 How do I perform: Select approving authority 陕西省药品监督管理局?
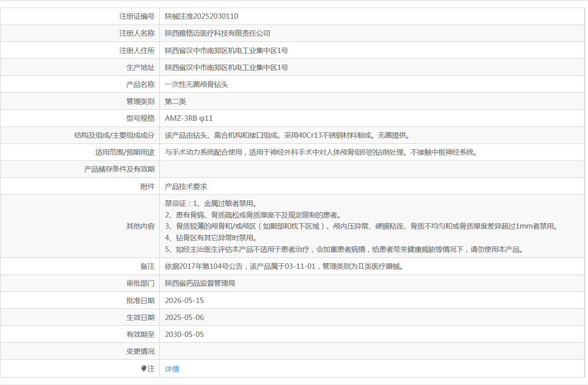(x=200, y=283)
